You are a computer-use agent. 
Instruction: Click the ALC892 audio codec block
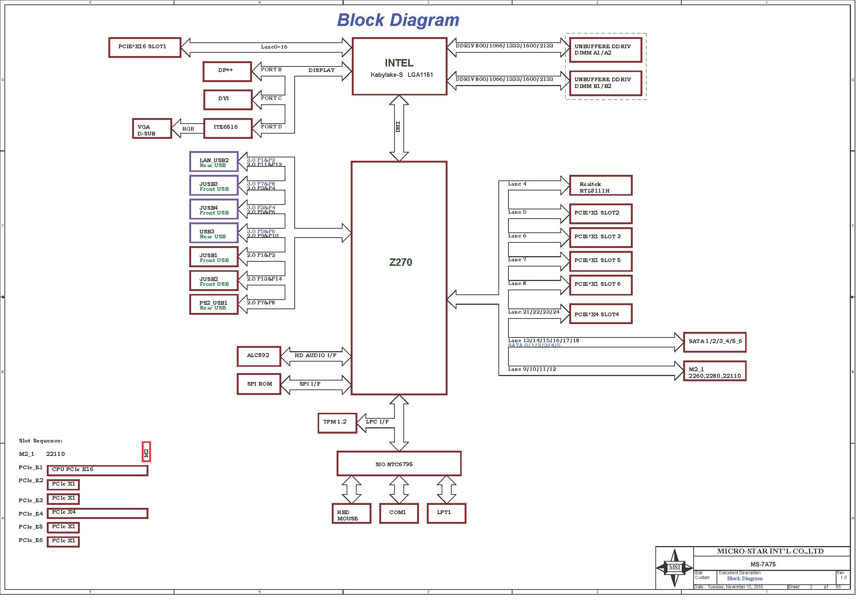(259, 356)
